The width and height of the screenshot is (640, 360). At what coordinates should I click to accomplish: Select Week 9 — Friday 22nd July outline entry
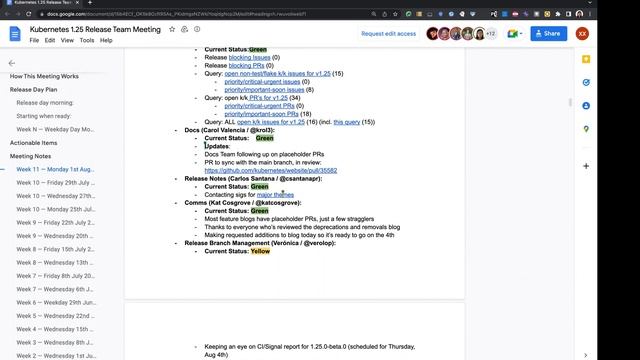(x=55, y=222)
